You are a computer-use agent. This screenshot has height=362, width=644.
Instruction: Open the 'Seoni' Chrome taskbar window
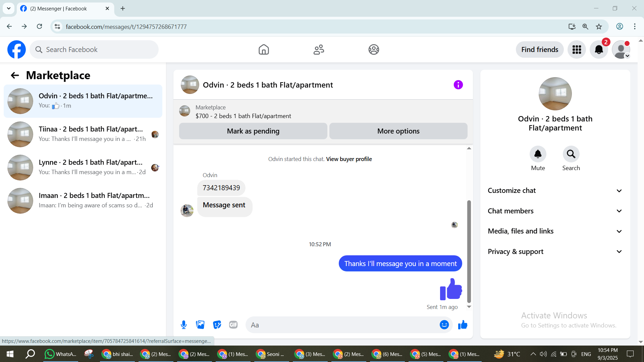tap(272, 354)
